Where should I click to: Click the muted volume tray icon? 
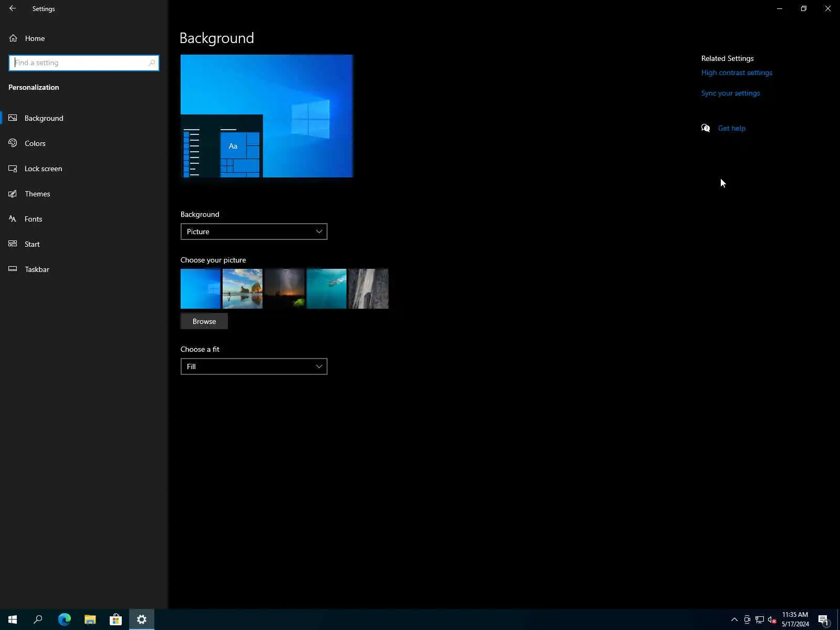pos(772,619)
